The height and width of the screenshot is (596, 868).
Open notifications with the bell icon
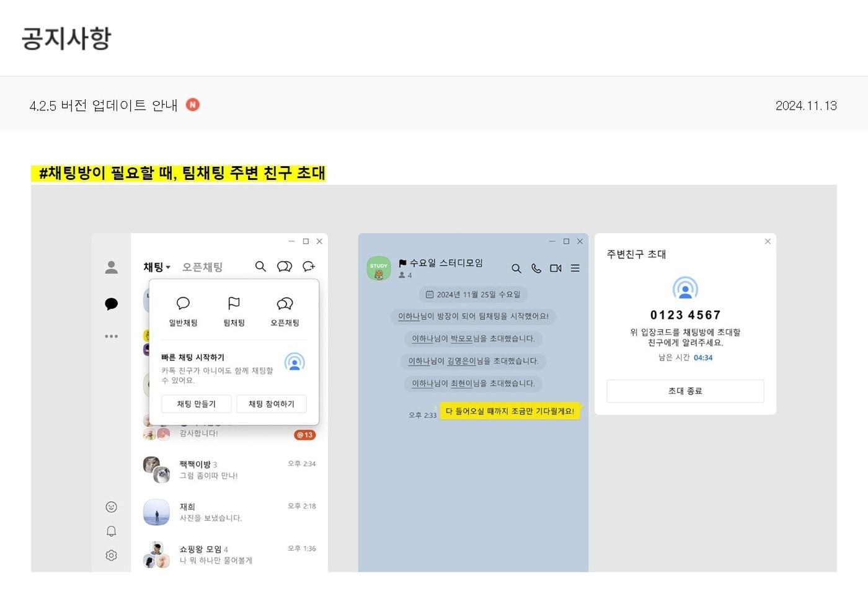112,531
